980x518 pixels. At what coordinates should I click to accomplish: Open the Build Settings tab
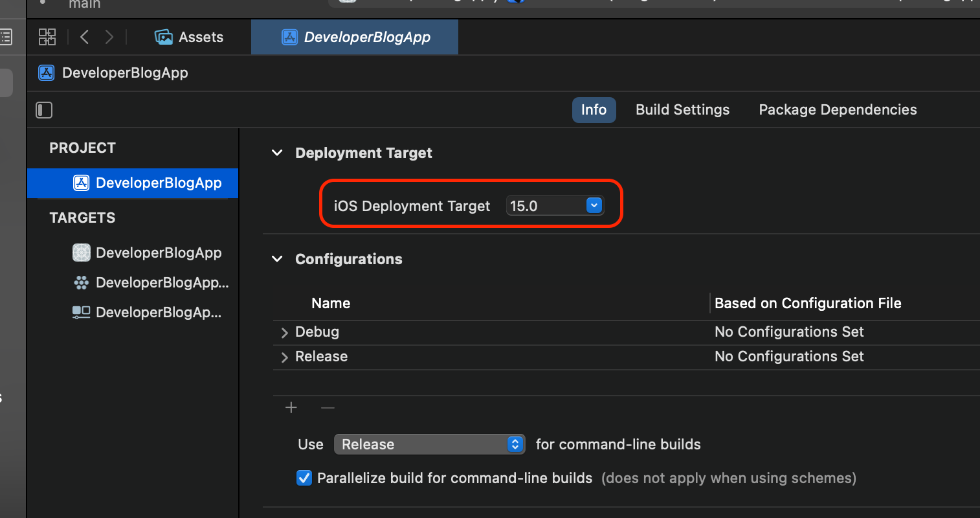coord(682,109)
